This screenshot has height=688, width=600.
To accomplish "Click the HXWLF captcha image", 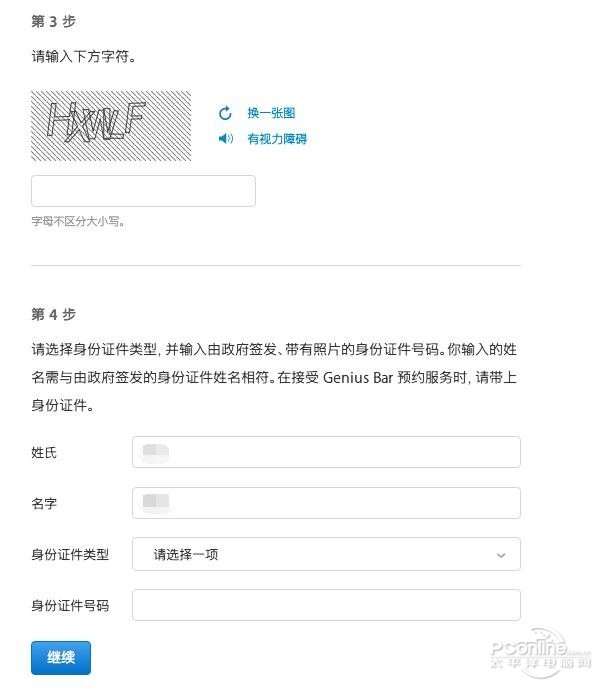I will (111, 126).
